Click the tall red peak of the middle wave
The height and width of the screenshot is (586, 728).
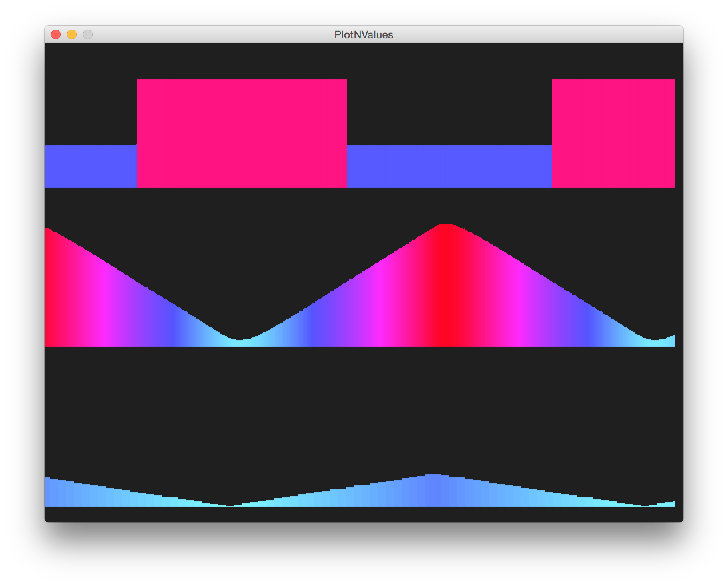pos(446,285)
